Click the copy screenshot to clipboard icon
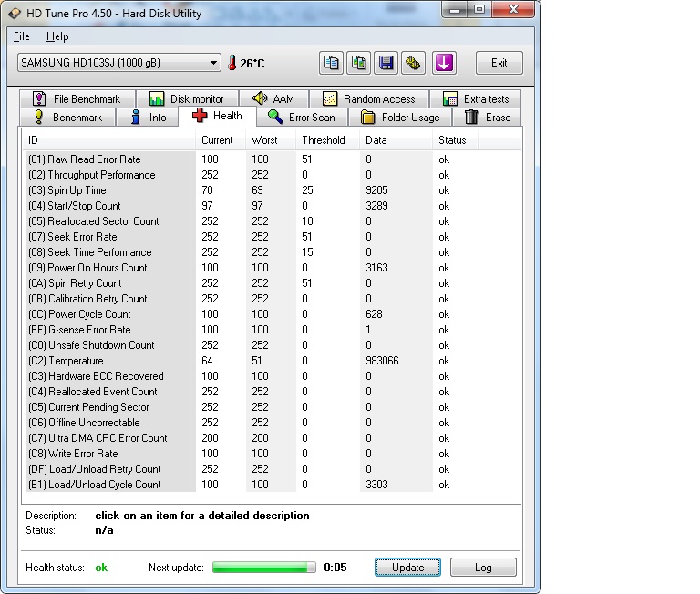Viewport: 700px width, 594px height. coord(358,63)
